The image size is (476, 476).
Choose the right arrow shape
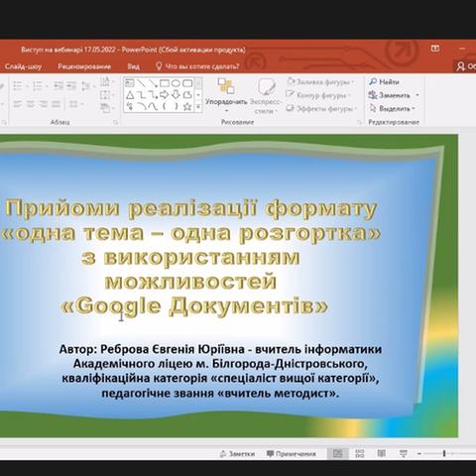[165, 95]
